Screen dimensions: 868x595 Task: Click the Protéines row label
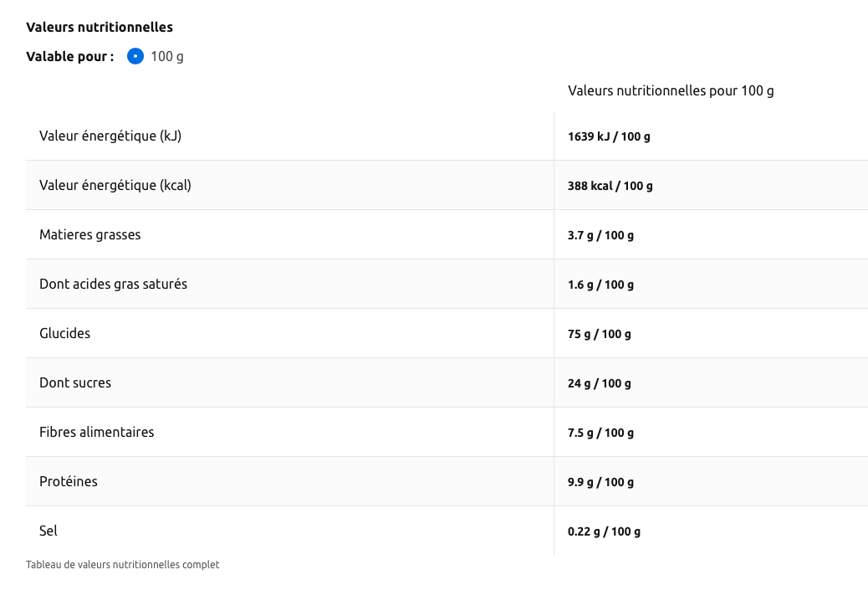point(69,481)
